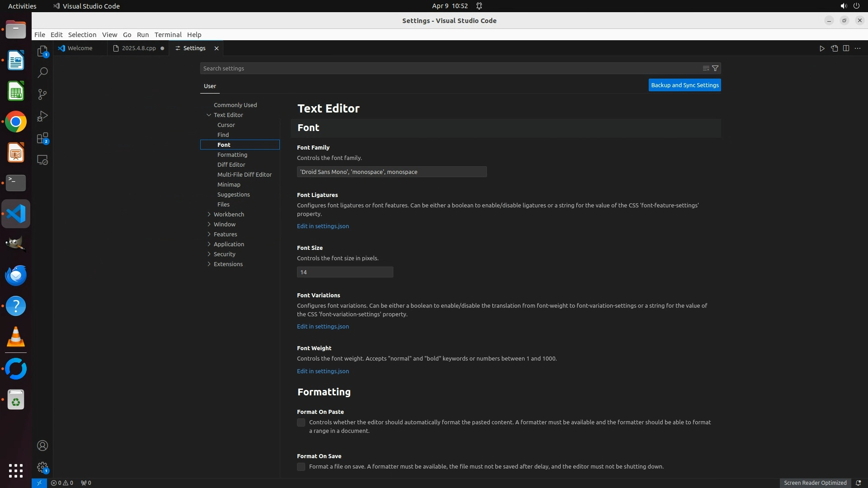Click Backup and Sync Settings button
Screen dimensions: 868x488
coord(684,85)
